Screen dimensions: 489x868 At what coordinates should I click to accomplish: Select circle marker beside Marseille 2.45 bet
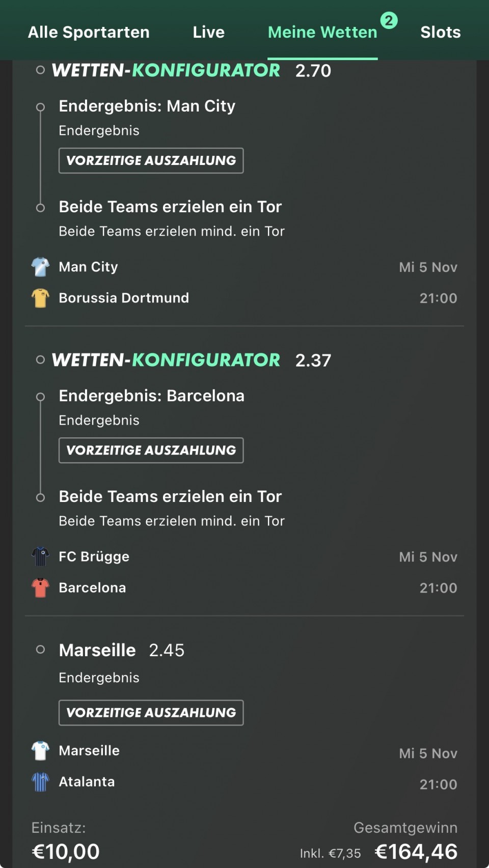click(x=40, y=650)
